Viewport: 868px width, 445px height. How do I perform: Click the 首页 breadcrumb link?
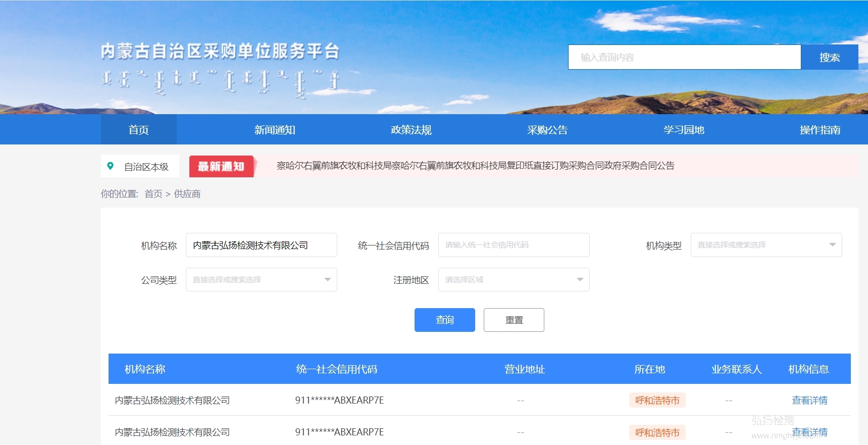point(154,194)
